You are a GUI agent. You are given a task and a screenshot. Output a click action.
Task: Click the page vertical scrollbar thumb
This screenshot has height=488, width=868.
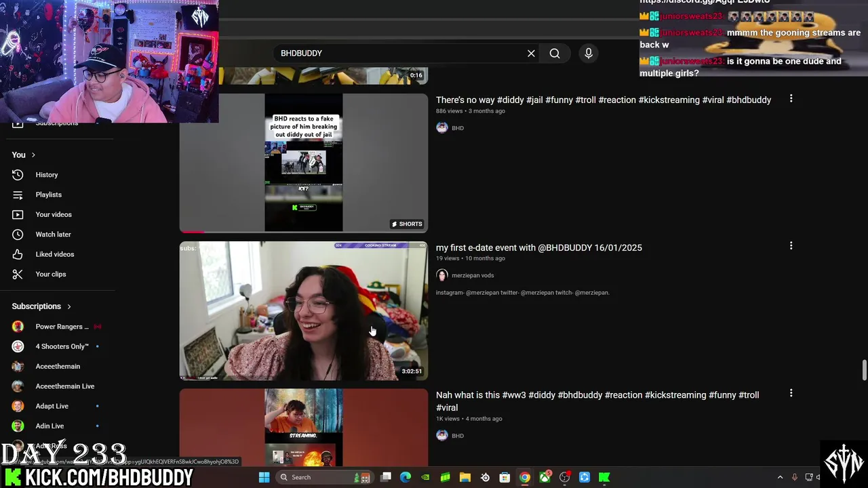(864, 371)
